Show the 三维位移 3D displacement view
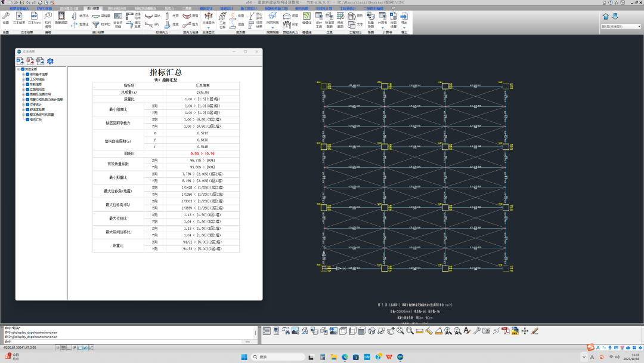This screenshot has height=363, width=644. (x=222, y=20)
